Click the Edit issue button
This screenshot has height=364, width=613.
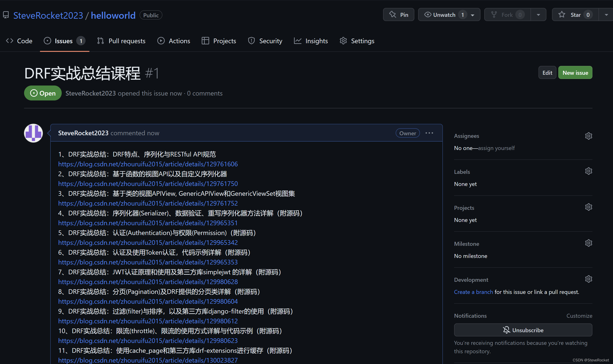(547, 73)
